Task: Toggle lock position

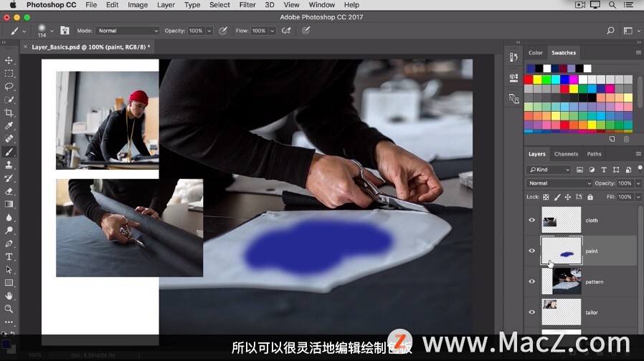Action: [567, 197]
